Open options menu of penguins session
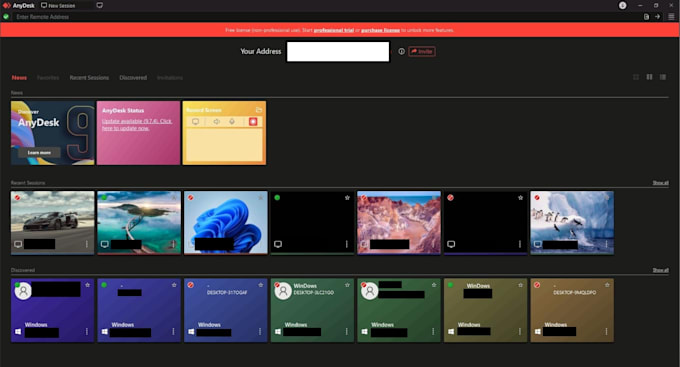The height and width of the screenshot is (367, 680). (606, 244)
